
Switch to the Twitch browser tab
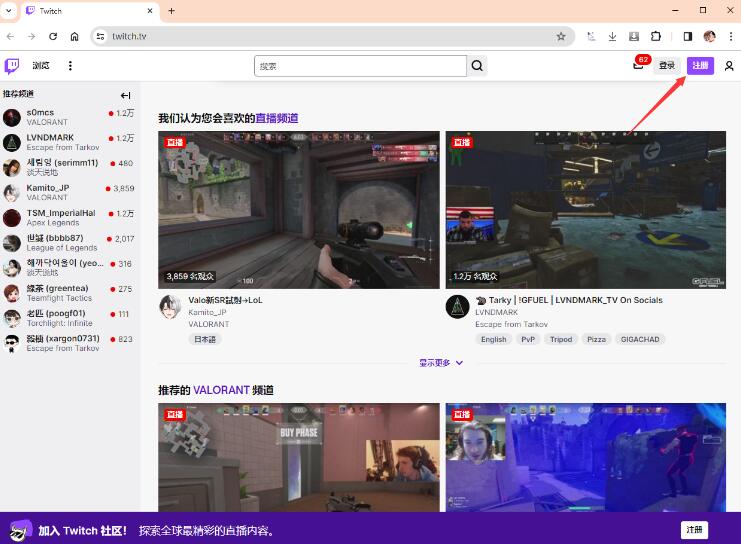coord(90,10)
